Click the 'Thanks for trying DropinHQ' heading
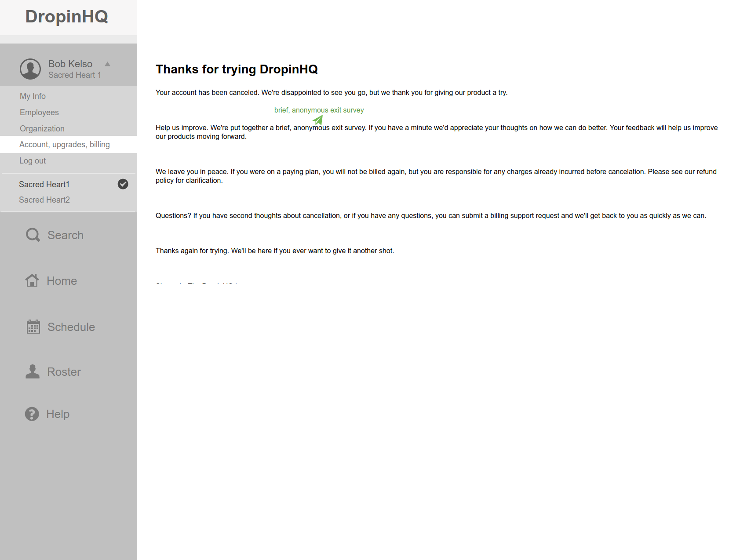Screen dimensions: 740x560 237,69
